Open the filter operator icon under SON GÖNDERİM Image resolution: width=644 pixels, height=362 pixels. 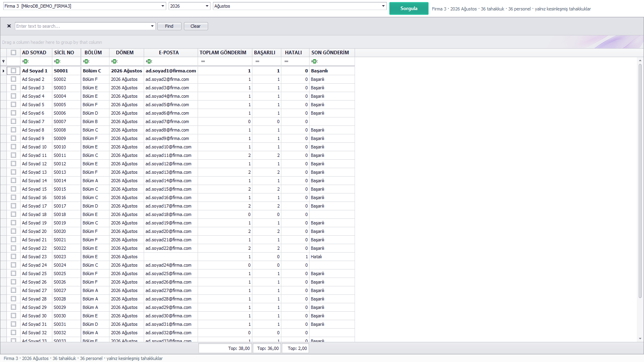tap(314, 62)
